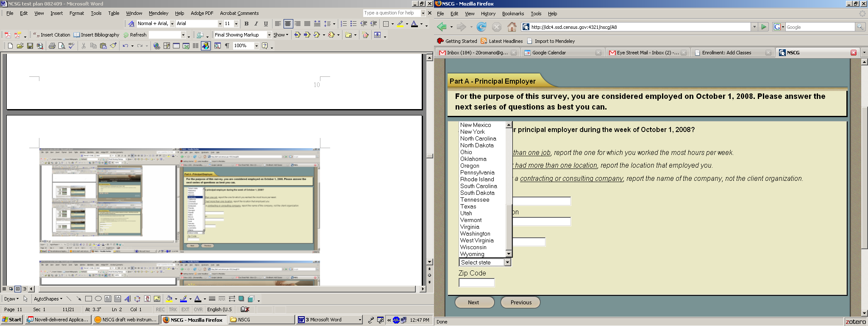Click the Next button on survey

(x=474, y=302)
